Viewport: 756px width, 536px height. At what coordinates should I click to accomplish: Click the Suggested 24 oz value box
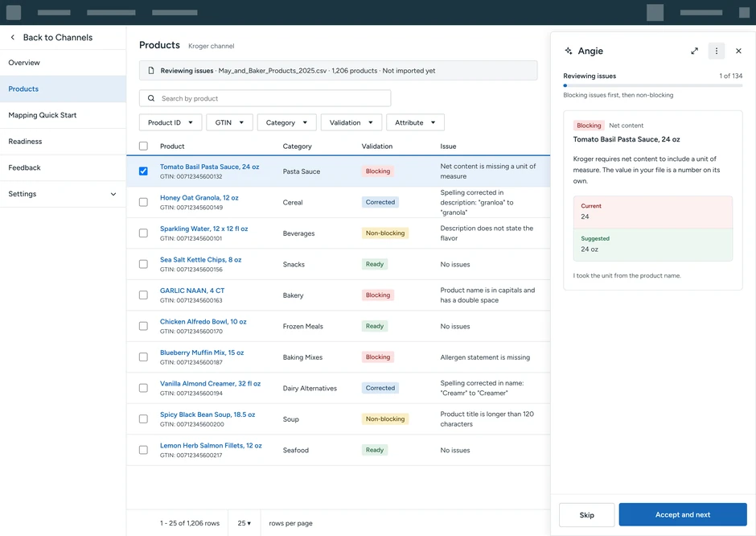[x=653, y=245]
